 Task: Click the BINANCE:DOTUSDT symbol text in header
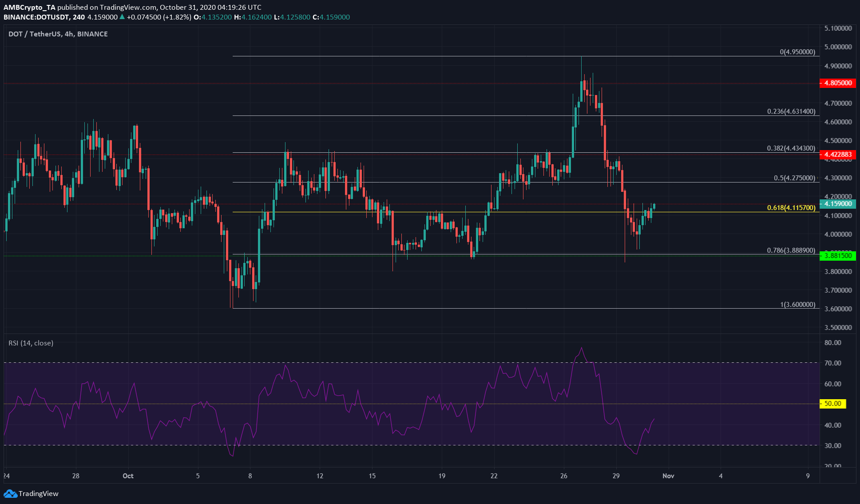36,17
